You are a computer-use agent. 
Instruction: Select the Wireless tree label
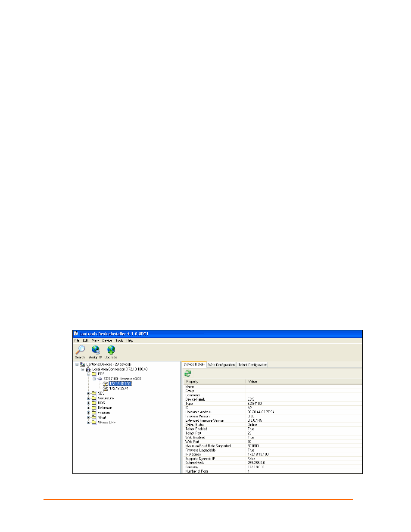[104, 413]
